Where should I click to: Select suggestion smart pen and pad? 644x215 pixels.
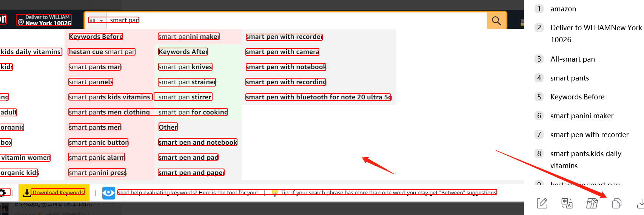[x=188, y=158]
